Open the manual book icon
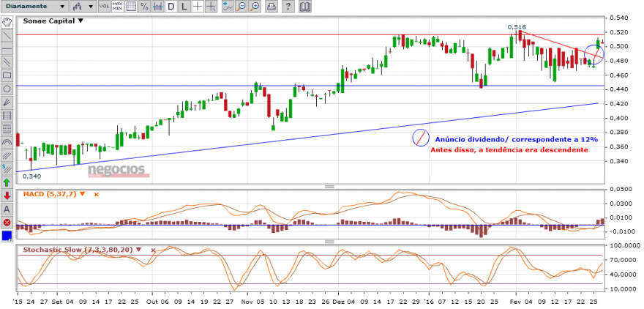 [x=305, y=6]
